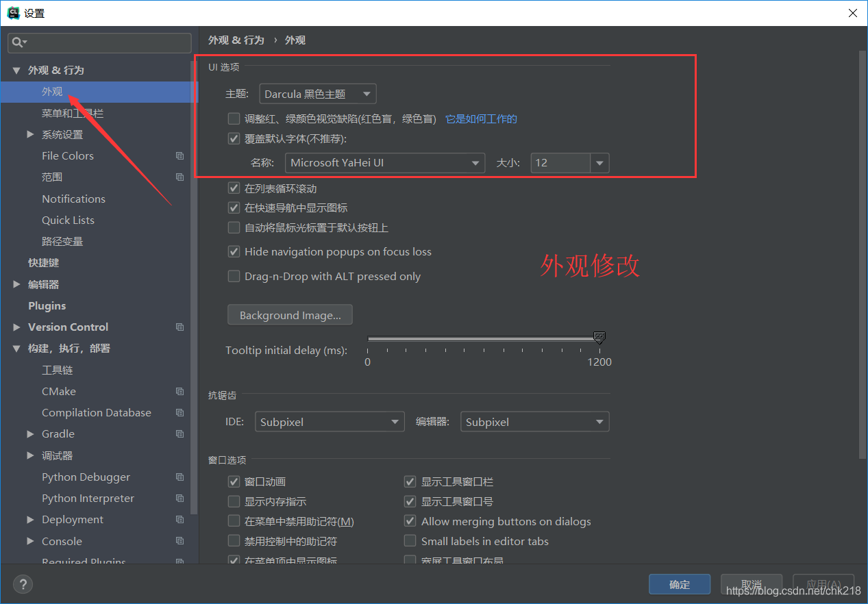Click the project-level icon beside File Colors
Image resolution: width=868 pixels, height=604 pixels.
[x=179, y=156]
